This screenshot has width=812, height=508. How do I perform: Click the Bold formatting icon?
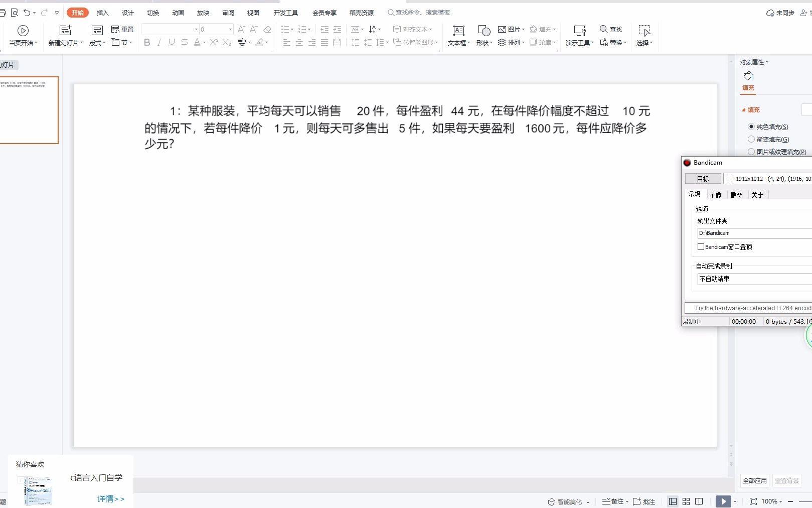click(147, 43)
